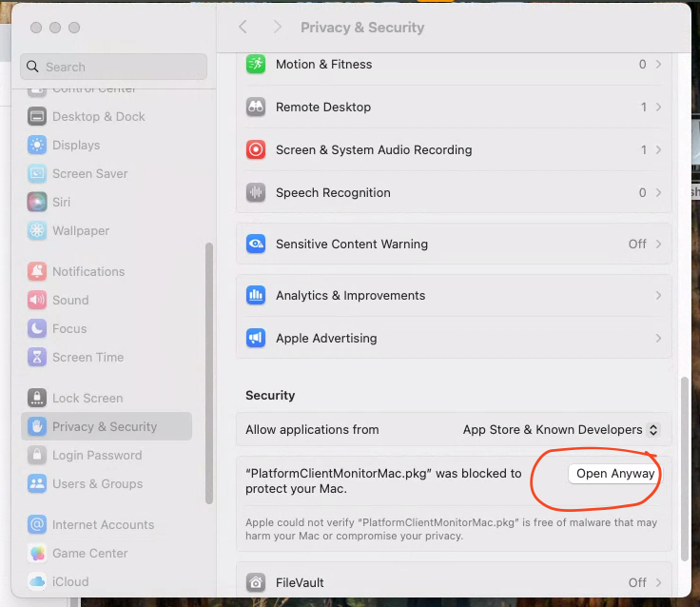Click the Siri sidebar label
This screenshot has width=700, height=607.
coord(62,202)
